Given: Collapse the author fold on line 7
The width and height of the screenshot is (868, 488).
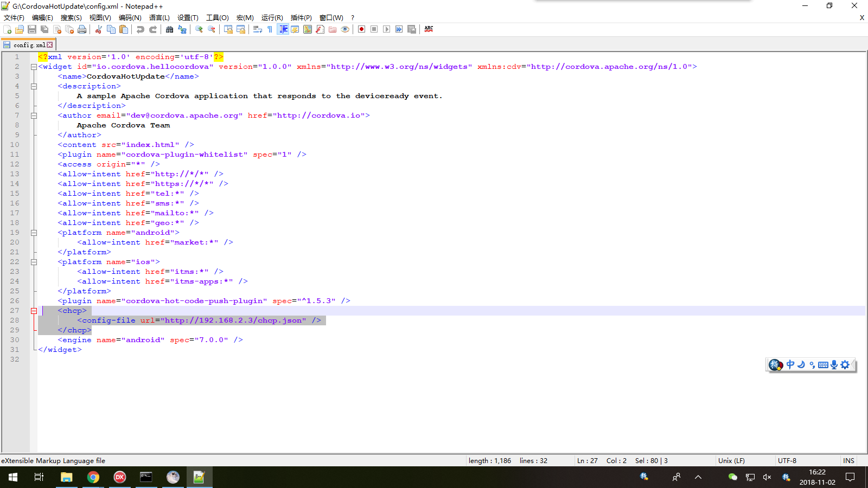Looking at the screenshot, I should pyautogui.click(x=34, y=115).
